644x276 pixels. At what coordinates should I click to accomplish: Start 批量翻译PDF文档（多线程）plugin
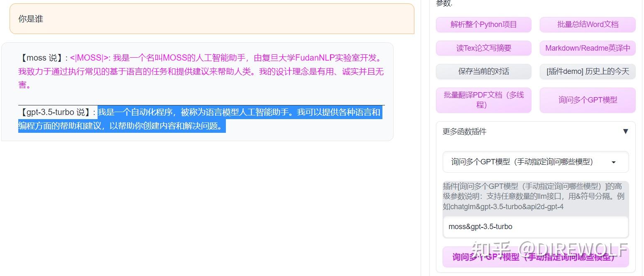pos(483,100)
